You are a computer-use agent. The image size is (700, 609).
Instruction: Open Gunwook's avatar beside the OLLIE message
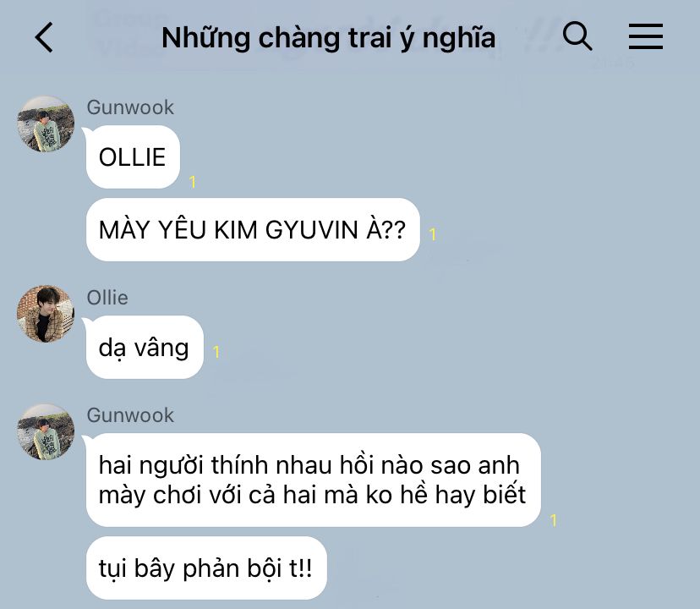coord(46,124)
